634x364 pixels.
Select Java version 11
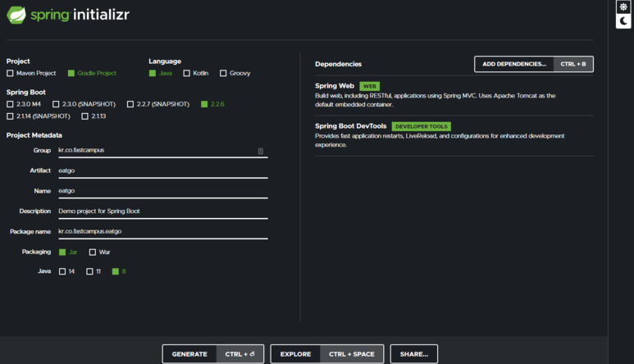[x=90, y=271]
